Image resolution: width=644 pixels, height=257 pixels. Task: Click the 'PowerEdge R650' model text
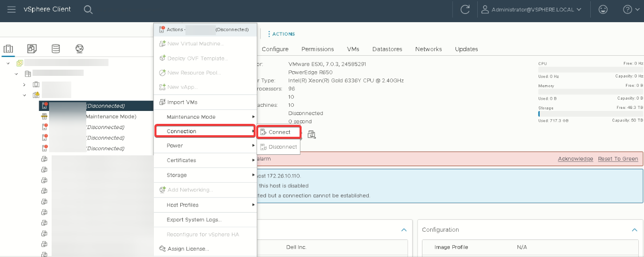(309, 72)
